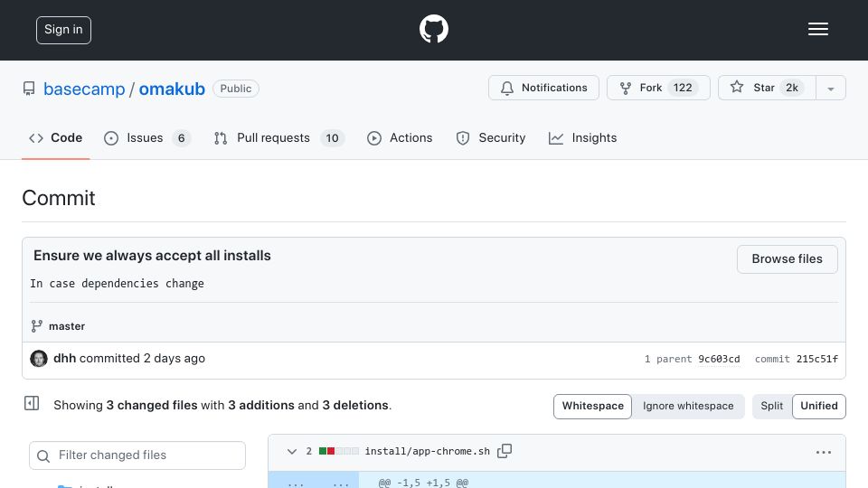Screen dimensions: 868x488
Task: Focus the Filter changed files field
Action: [137, 455]
